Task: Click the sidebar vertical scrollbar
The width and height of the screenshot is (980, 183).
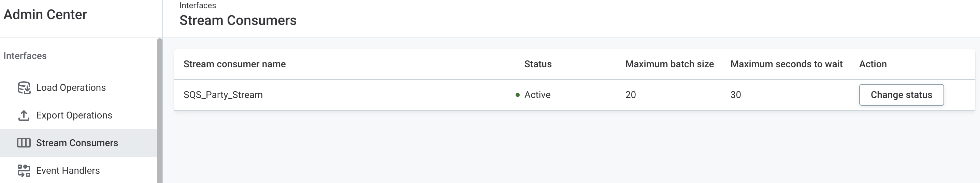Action: tap(159, 110)
